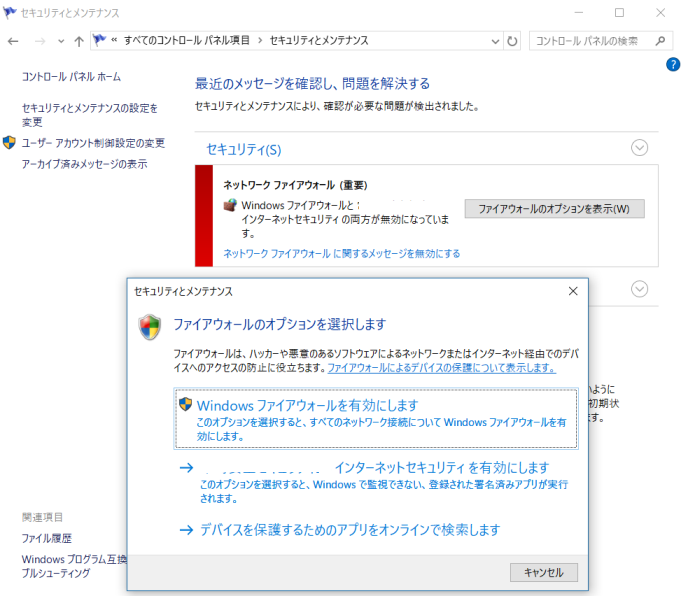Click ファイアウォールのオプションを表示(W) button
The image size is (681, 596).
(x=555, y=209)
